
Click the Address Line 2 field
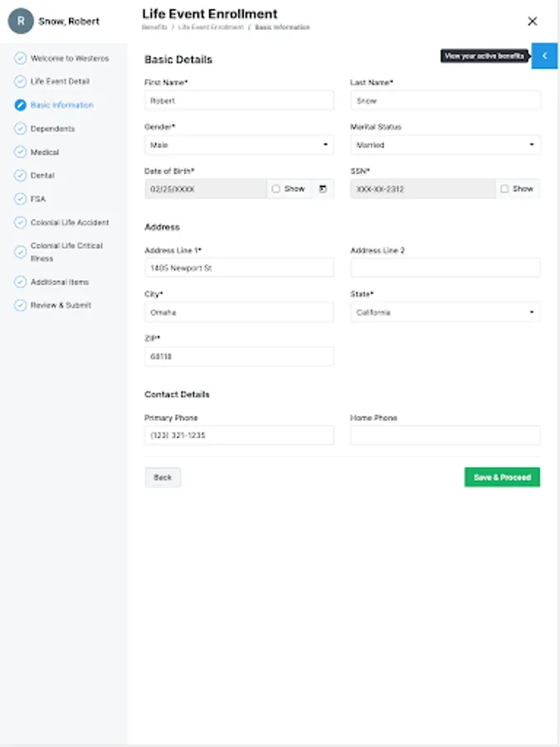(x=446, y=268)
